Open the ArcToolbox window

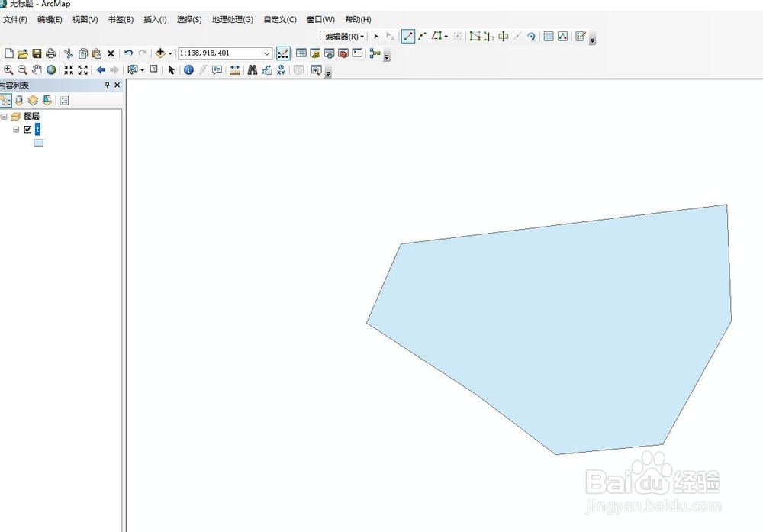(x=344, y=53)
